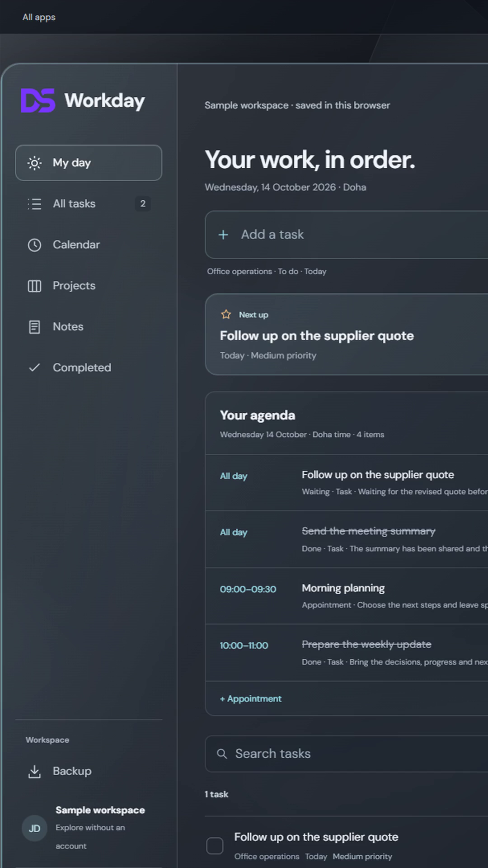This screenshot has width=488, height=868.
Task: Click the Projects board icon
Action: [x=34, y=286]
